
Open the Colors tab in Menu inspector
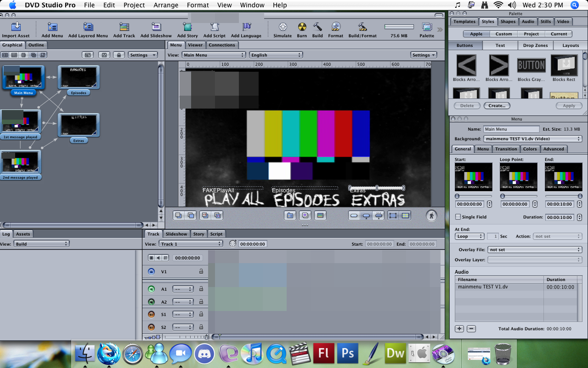pyautogui.click(x=530, y=149)
